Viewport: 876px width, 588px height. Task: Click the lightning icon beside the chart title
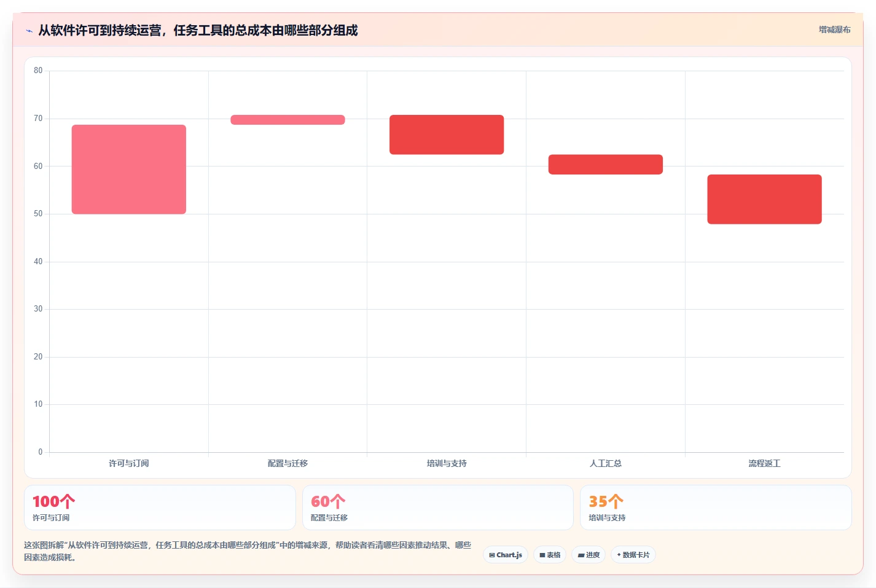(x=29, y=31)
